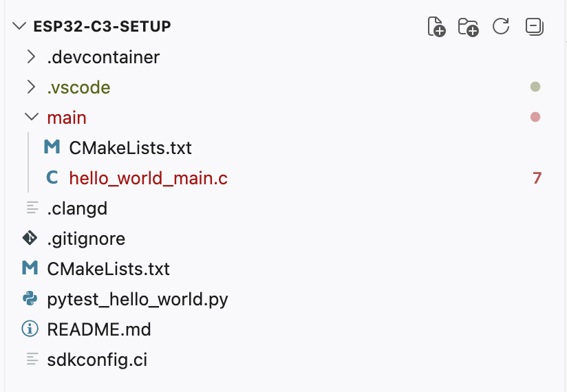The height and width of the screenshot is (392, 567).
Task: Click the New File icon
Action: 436,27
